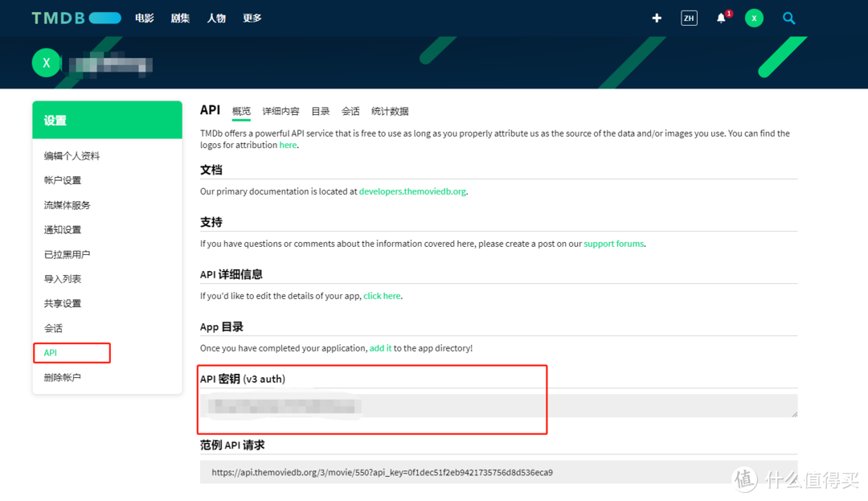Open the plus add-content menu

[657, 18]
